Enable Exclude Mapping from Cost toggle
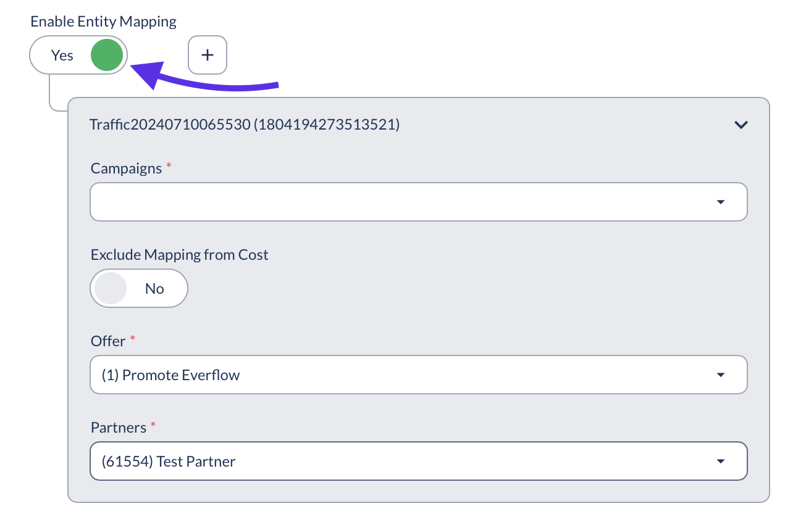Image resolution: width=798 pixels, height=532 pixels. click(139, 288)
